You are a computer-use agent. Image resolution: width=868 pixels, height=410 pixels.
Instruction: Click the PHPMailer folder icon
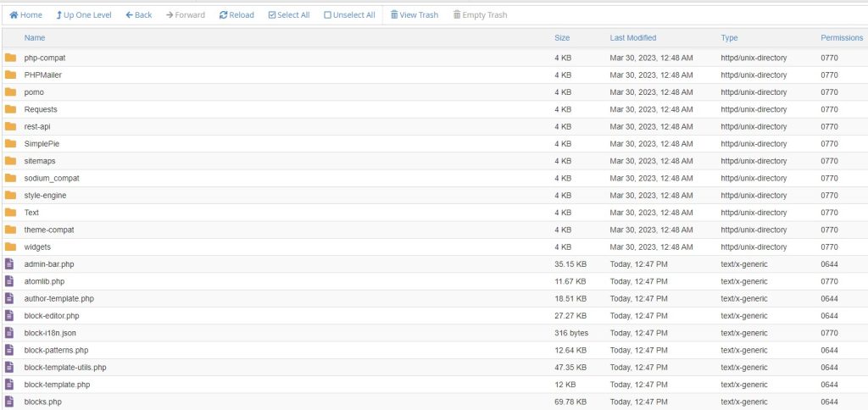pos(10,75)
